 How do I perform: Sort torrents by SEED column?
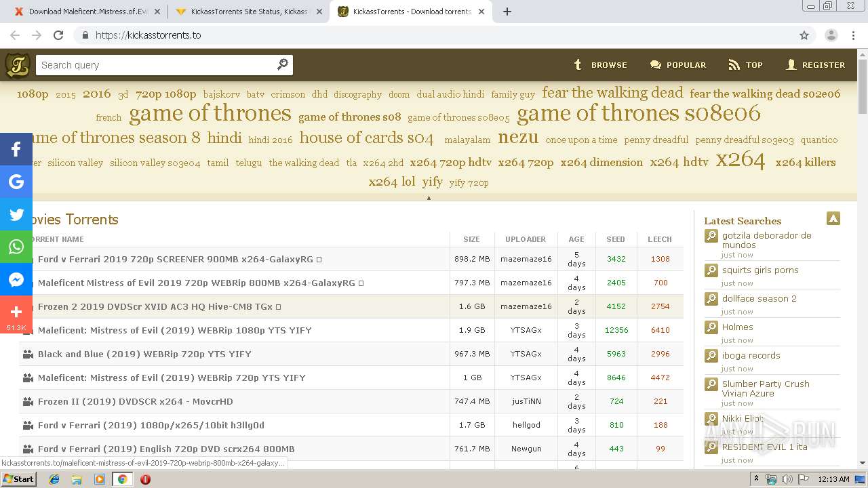tap(616, 239)
